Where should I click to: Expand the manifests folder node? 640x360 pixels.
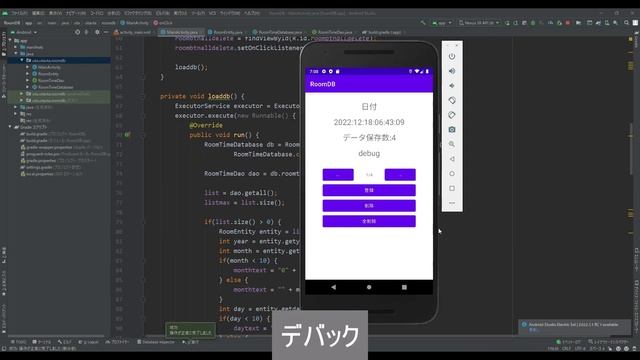click(16, 47)
